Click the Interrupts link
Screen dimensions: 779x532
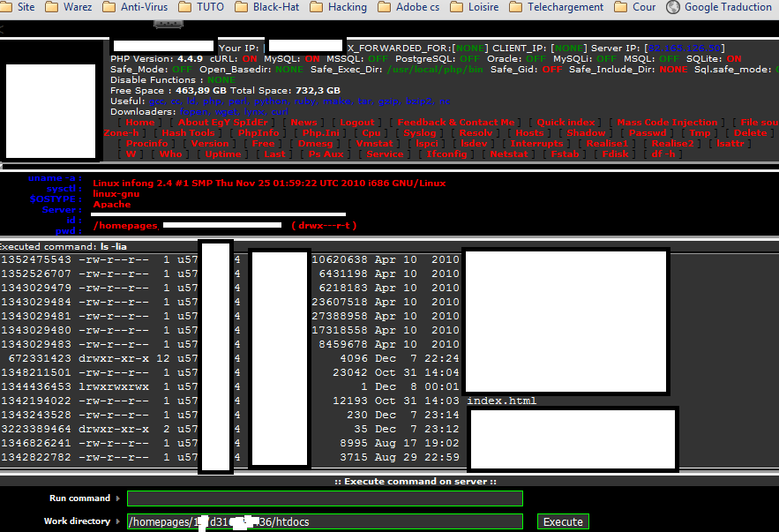tap(537, 143)
